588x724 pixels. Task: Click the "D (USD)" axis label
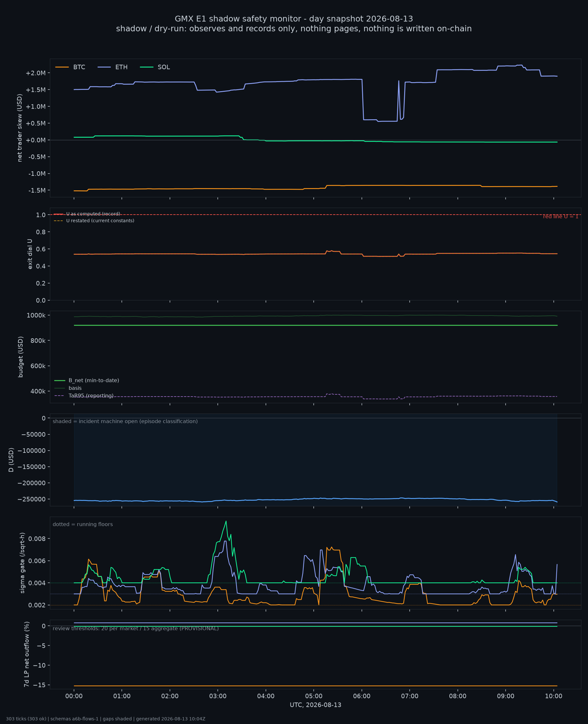[11, 460]
